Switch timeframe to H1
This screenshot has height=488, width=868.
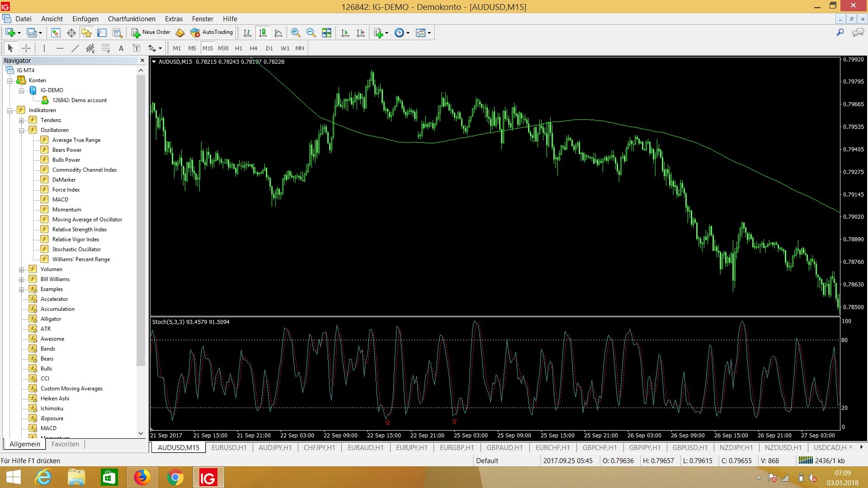238,48
